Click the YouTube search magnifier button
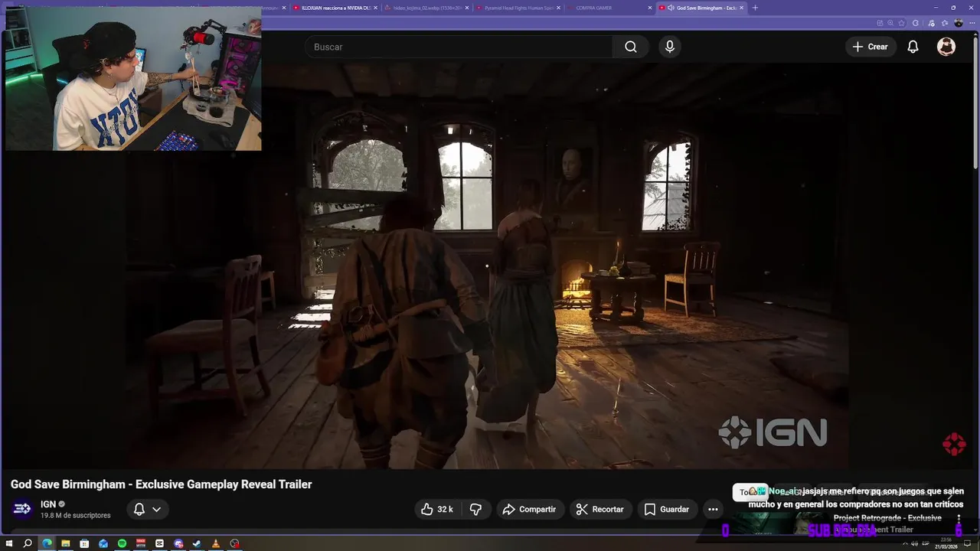Screen dimensions: 980x551 (630, 47)
